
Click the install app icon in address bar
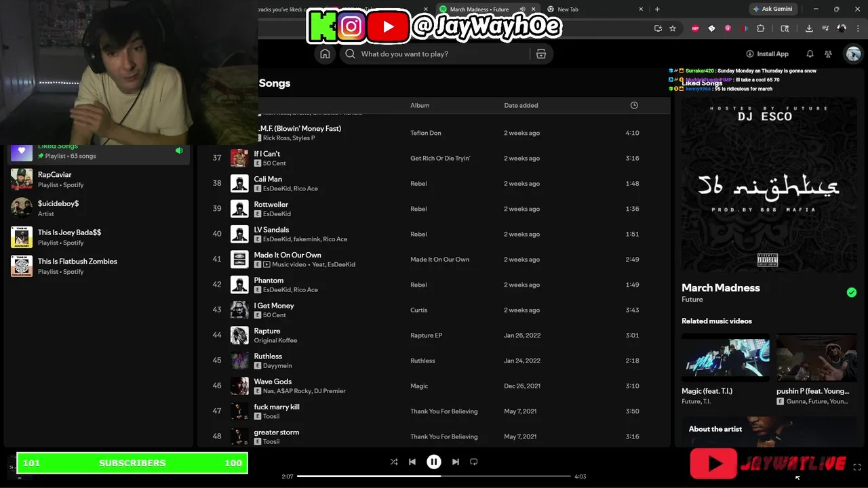point(658,28)
